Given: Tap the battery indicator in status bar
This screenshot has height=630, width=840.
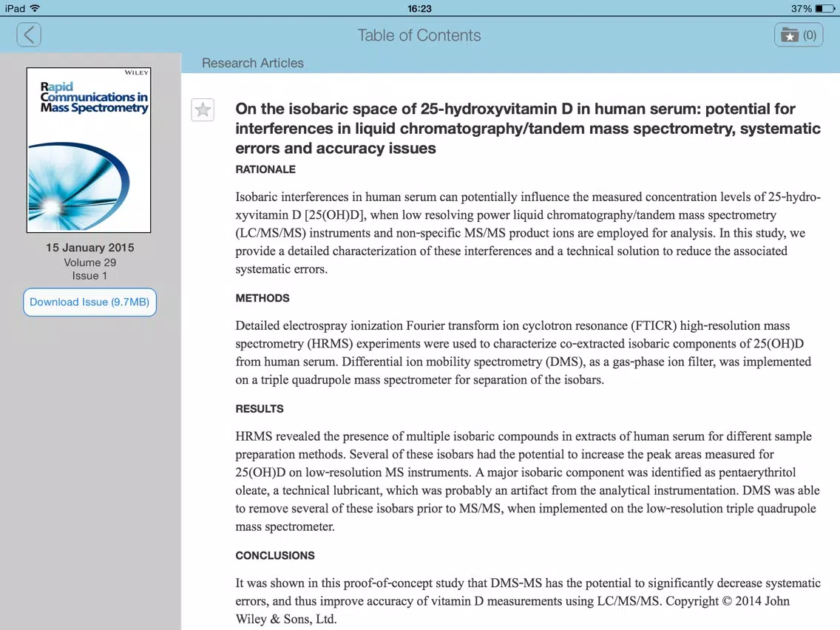Looking at the screenshot, I should click(824, 9).
